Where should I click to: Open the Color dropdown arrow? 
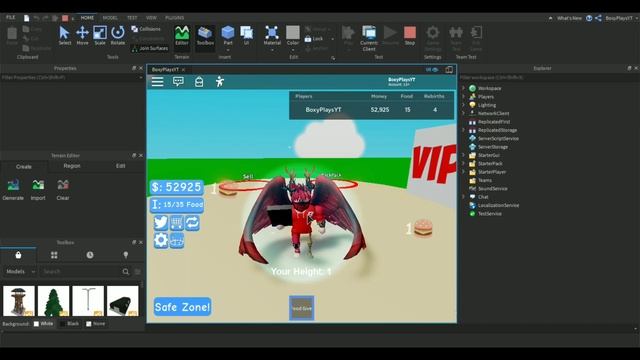pyautogui.click(x=293, y=50)
